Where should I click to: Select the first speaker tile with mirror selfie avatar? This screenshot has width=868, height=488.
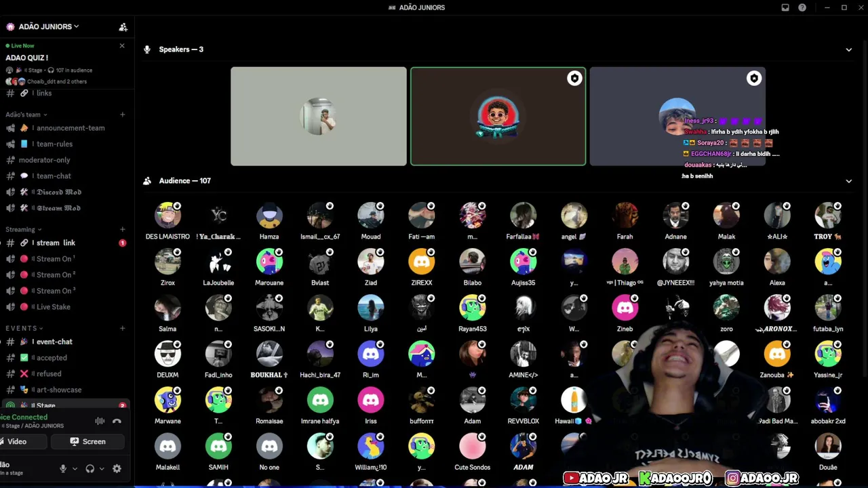click(x=319, y=116)
